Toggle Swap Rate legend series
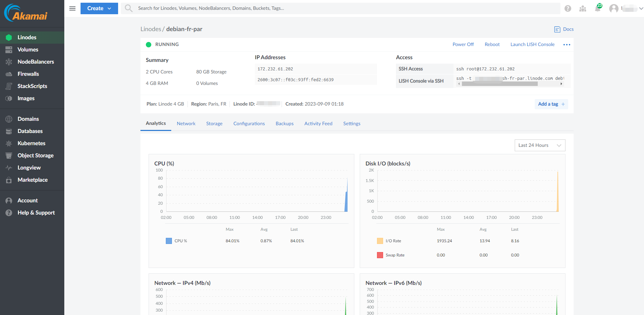644x315 pixels. pos(391,255)
